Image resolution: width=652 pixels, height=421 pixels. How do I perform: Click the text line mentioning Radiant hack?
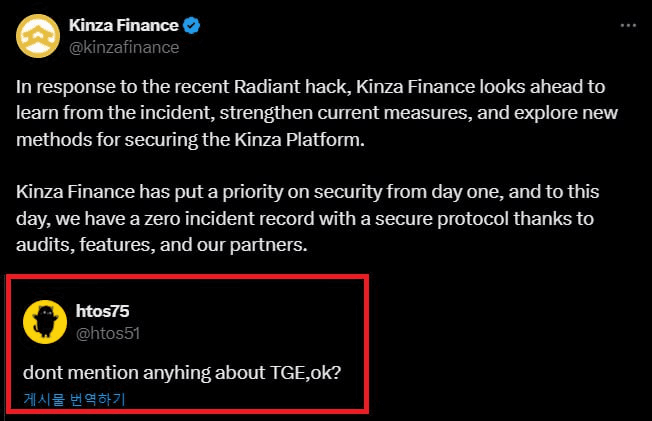[x=311, y=87]
